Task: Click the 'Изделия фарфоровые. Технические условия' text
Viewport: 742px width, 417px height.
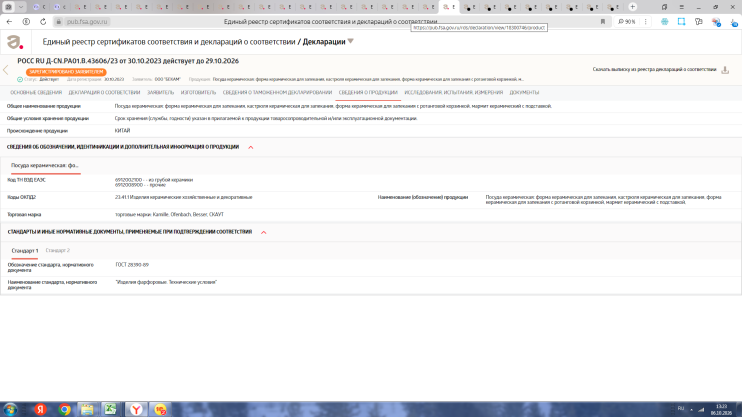Action: [166, 282]
